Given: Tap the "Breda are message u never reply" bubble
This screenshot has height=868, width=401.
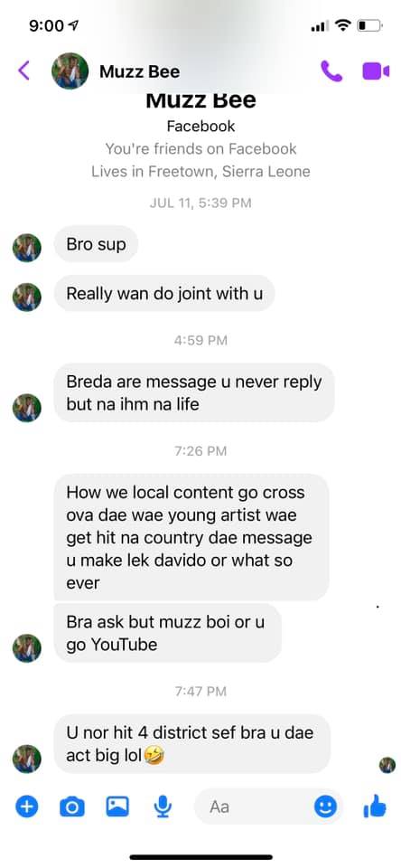Looking at the screenshot, I should [194, 393].
